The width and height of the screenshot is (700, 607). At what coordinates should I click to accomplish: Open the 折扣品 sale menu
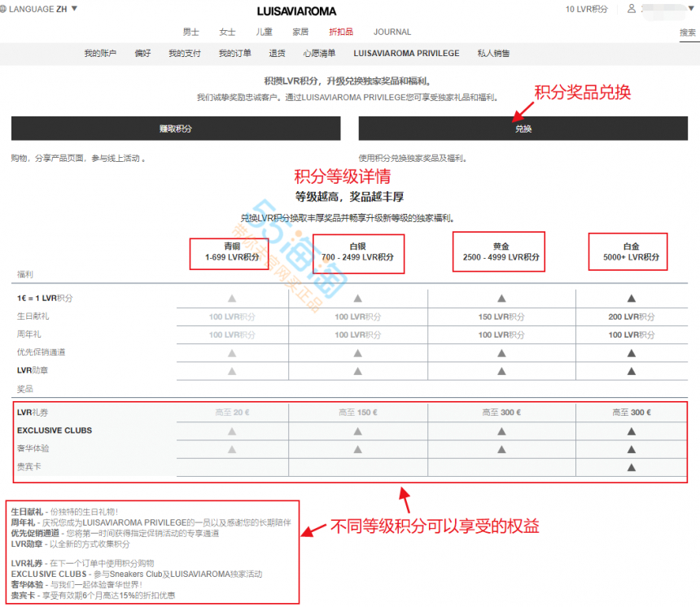click(x=341, y=32)
